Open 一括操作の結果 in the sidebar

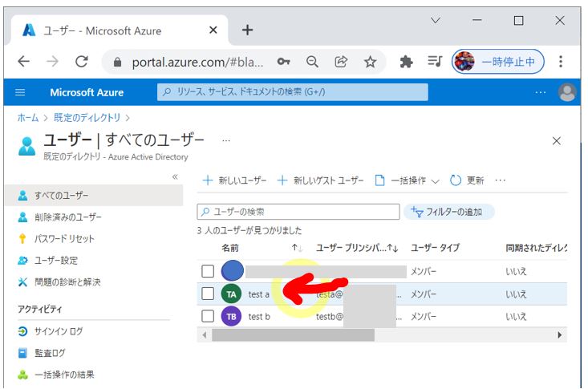coord(64,375)
